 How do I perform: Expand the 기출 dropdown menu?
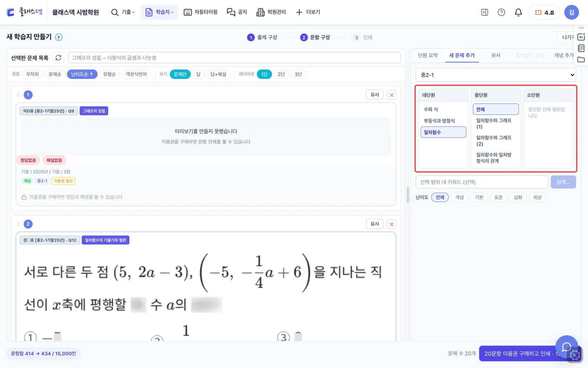point(123,13)
